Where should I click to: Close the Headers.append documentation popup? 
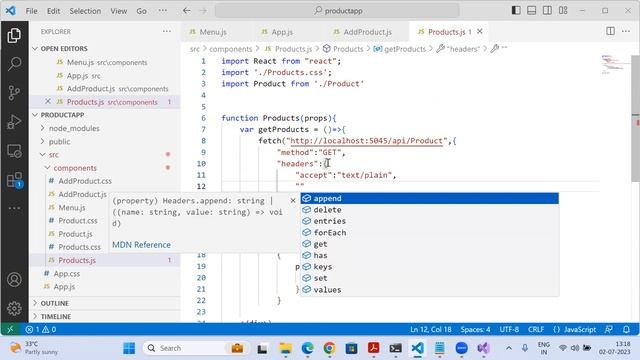[x=293, y=200]
